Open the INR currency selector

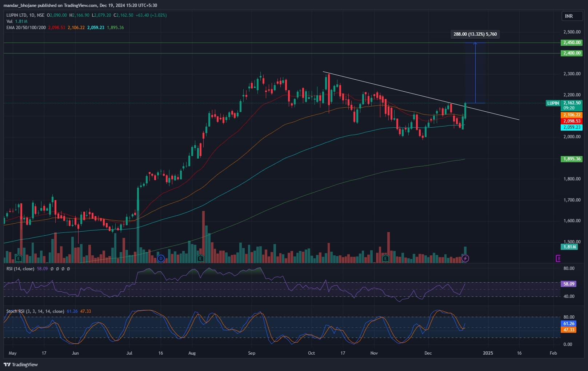(569, 16)
